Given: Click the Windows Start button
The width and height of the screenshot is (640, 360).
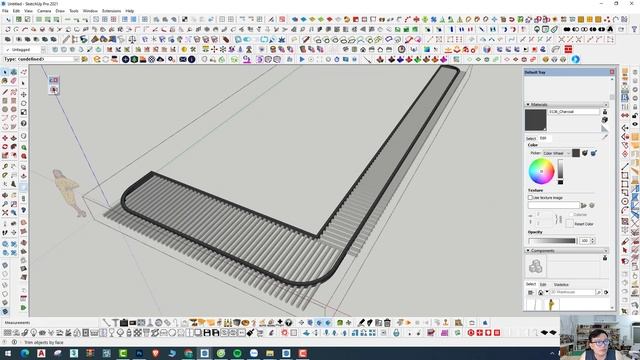Looking at the screenshot, I should pos(8,353).
